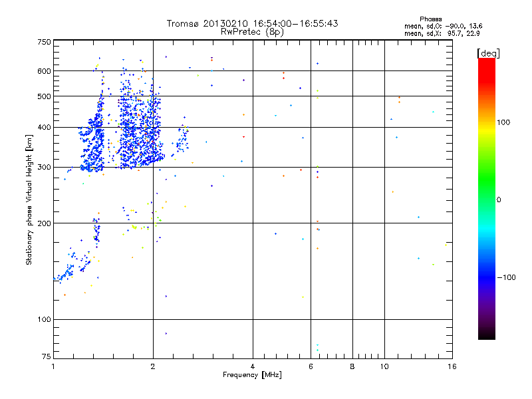The width and height of the screenshot is (532, 399).
Task: Click the y-axis tick label '75'
Action: pos(47,356)
